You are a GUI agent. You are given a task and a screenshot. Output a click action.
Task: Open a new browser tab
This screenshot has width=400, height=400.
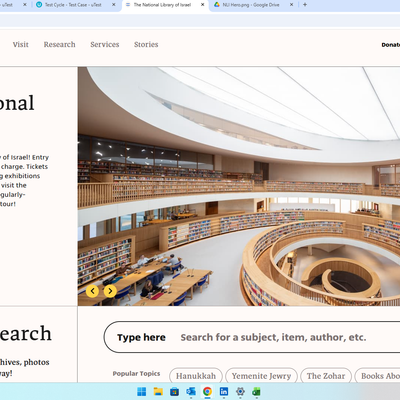pyautogui.click(x=305, y=5)
